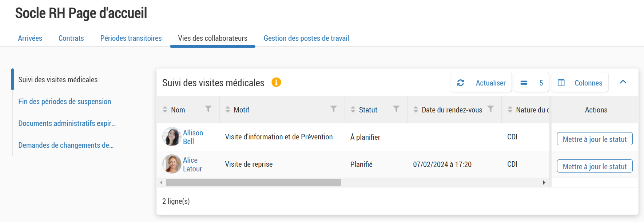This screenshot has width=644, height=222.
Task: Open the filter icon on the Nom column
Action: point(208,108)
